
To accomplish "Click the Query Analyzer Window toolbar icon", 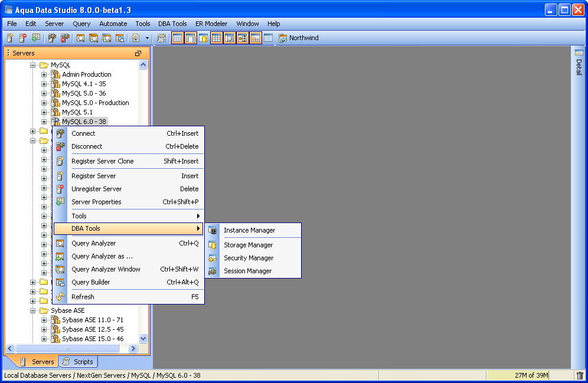I will point(106,38).
